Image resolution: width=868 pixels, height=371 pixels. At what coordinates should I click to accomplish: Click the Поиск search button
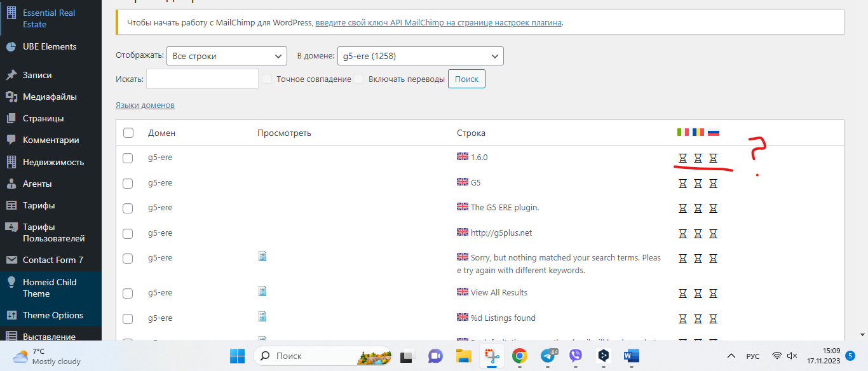coord(466,79)
